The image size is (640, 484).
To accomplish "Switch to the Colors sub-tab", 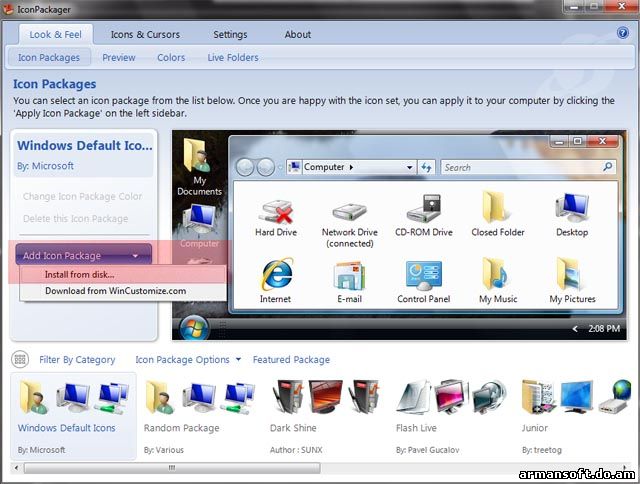I will click(171, 58).
